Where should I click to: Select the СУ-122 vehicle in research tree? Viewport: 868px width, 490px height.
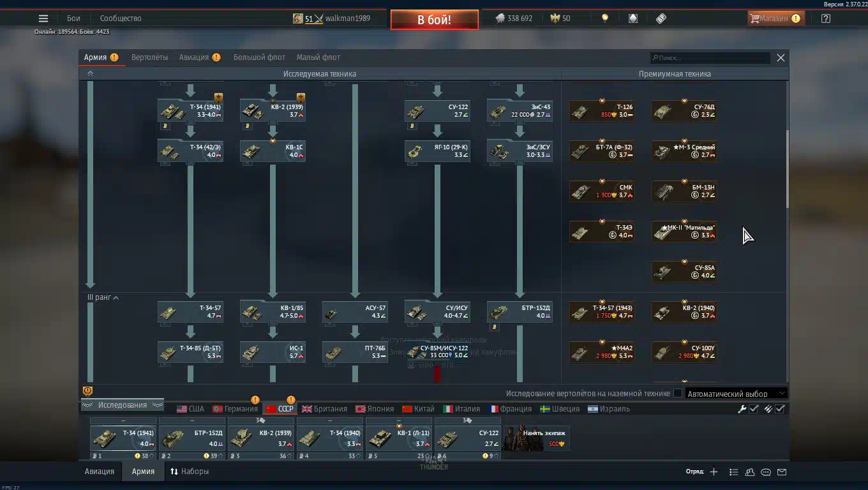437,110
